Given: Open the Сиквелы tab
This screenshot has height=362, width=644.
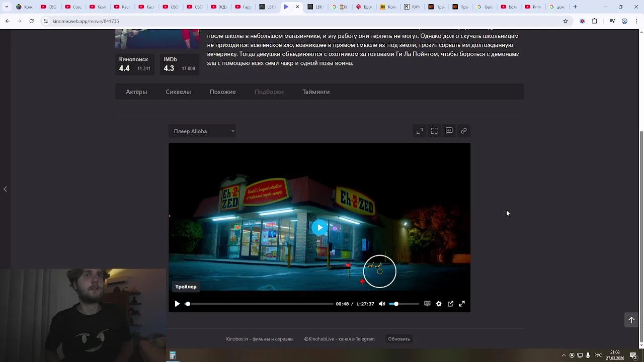Looking at the screenshot, I should pyautogui.click(x=178, y=92).
